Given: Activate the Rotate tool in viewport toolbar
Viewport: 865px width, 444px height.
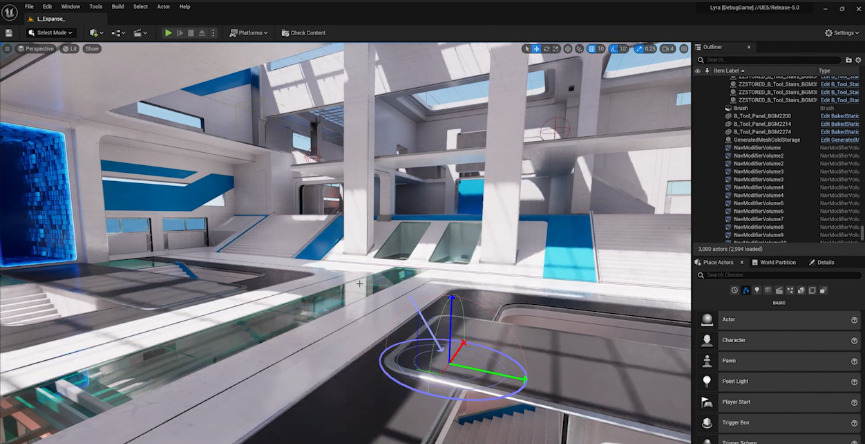Looking at the screenshot, I should click(546, 49).
